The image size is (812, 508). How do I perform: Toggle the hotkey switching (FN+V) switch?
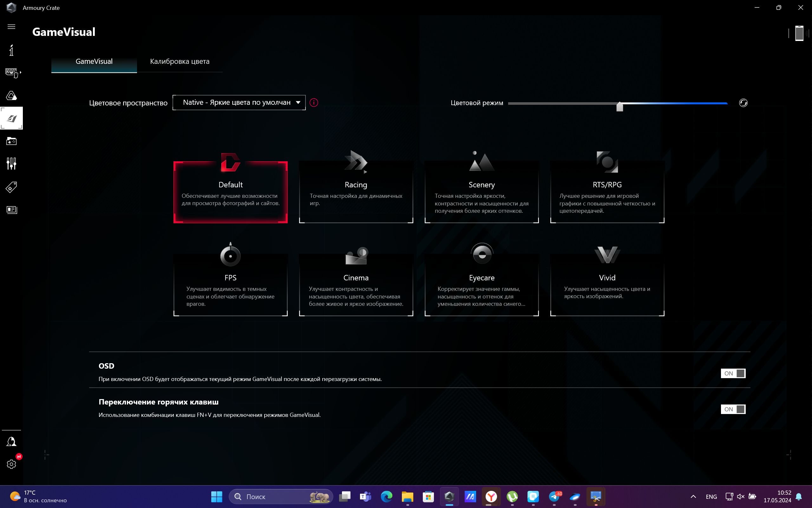point(733,409)
